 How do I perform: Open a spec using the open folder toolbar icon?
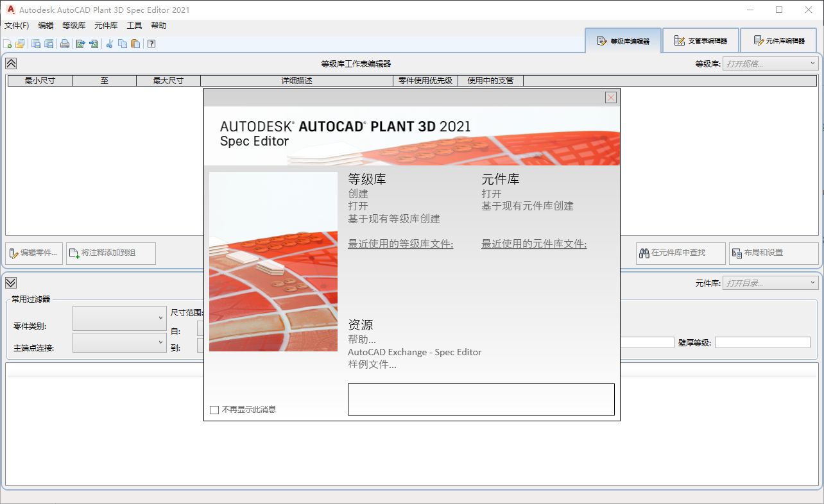tap(19, 44)
